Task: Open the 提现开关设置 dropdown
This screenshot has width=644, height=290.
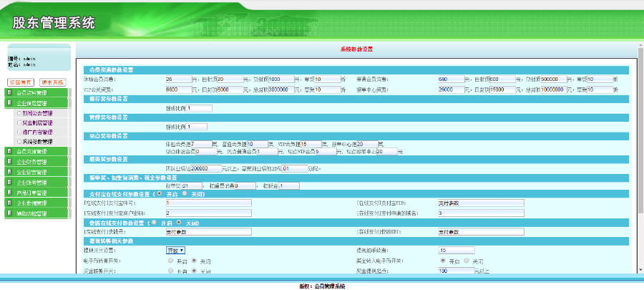Action: [x=175, y=250]
